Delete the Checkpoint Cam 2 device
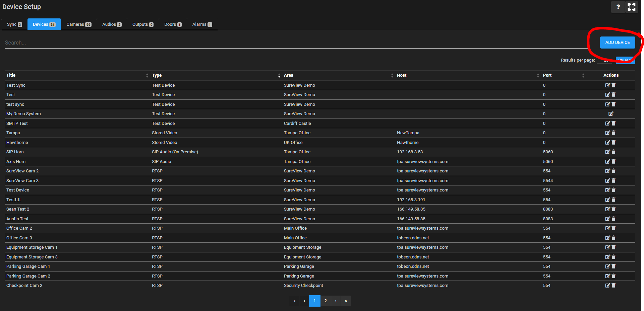 coord(613,286)
